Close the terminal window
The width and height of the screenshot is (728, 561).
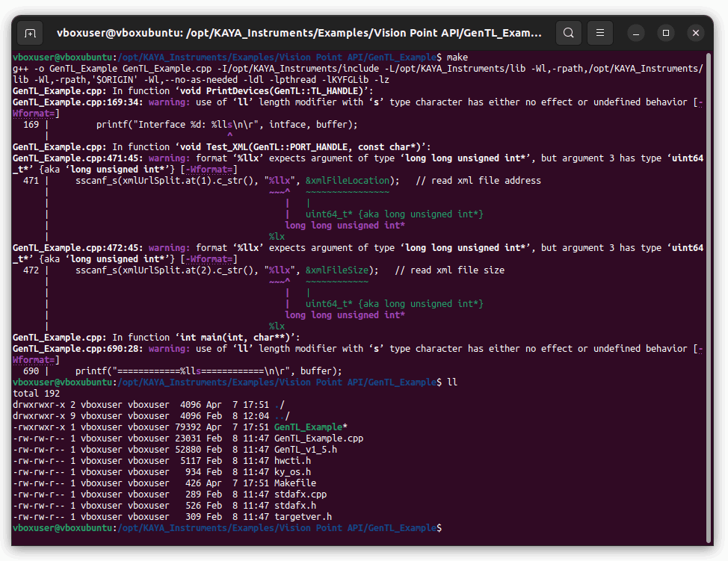pyautogui.click(x=696, y=33)
